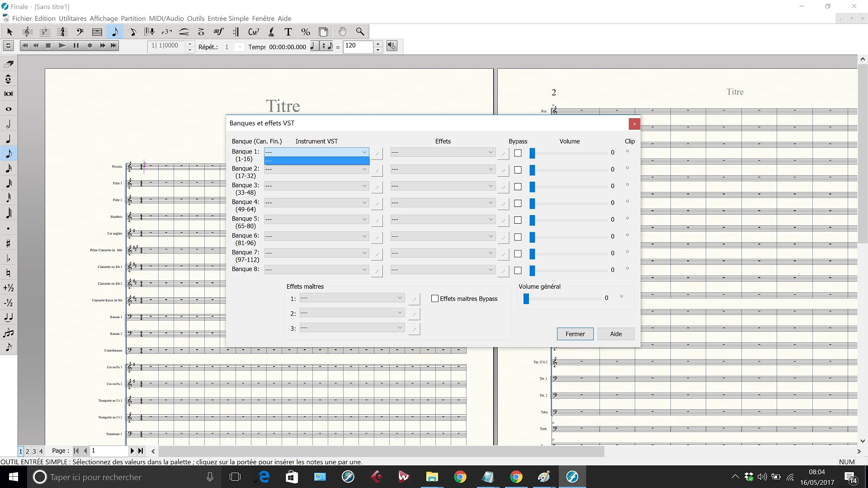
Task: Select the Hand Grabber tool
Action: [342, 32]
